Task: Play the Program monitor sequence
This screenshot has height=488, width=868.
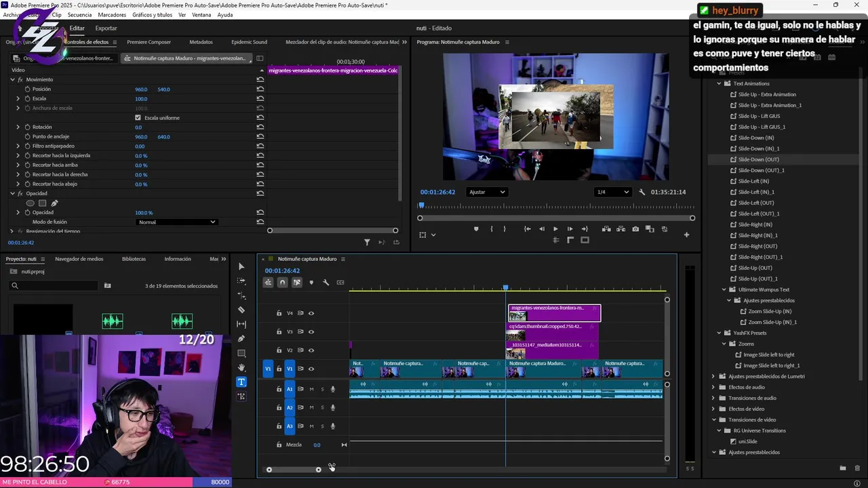Action: tap(555, 229)
